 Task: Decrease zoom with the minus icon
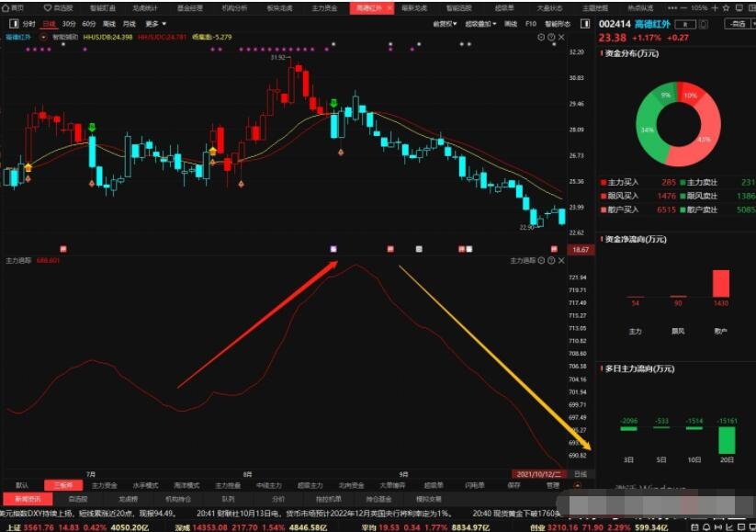click(x=683, y=7)
